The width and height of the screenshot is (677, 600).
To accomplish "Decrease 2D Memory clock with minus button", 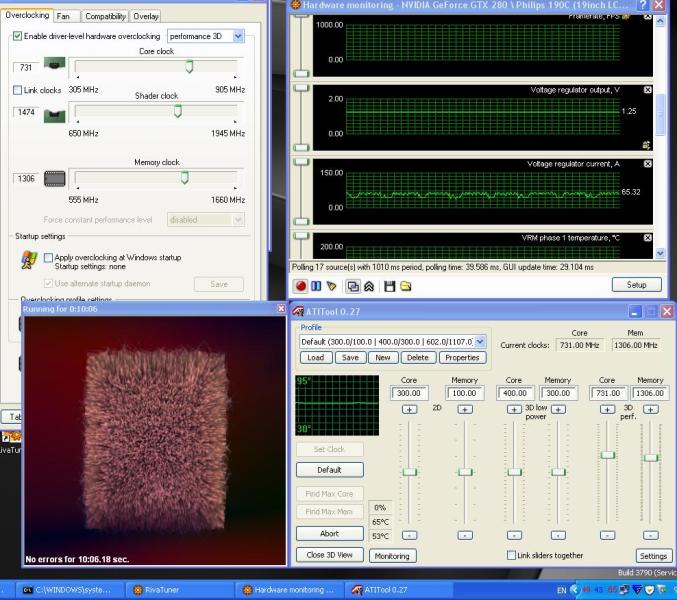I will [x=465, y=535].
